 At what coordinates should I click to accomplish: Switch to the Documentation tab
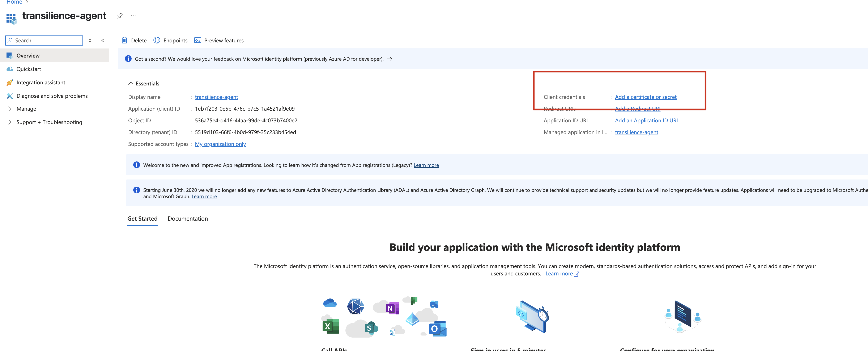point(188,219)
